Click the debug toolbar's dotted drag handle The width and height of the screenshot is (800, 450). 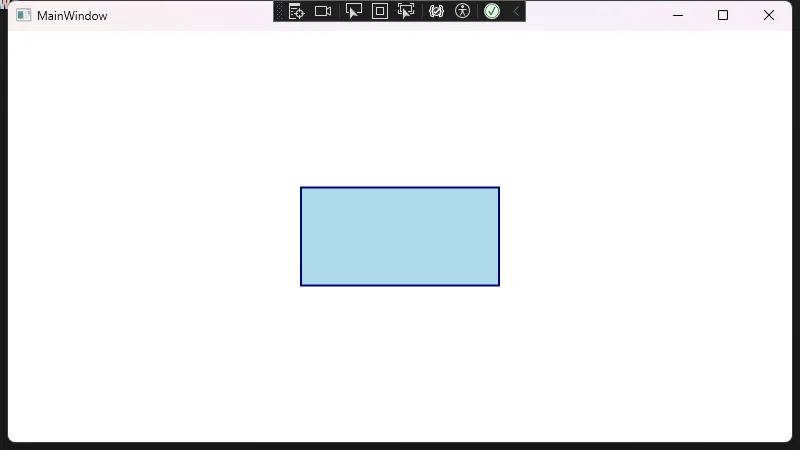(279, 11)
